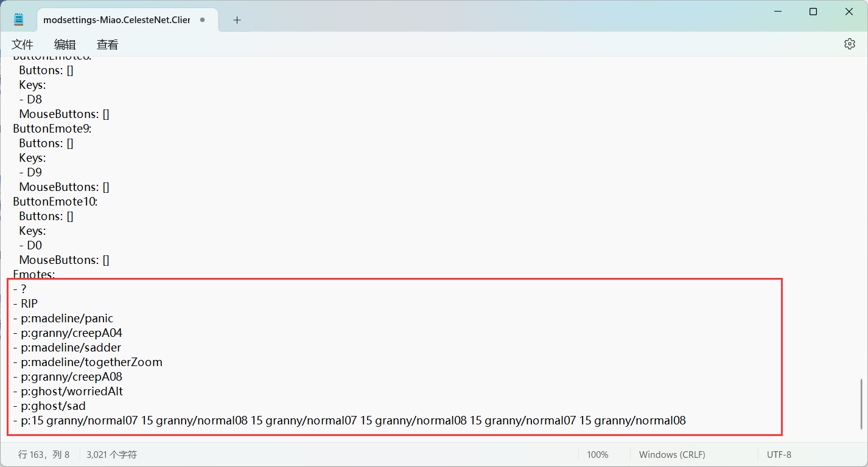Click the UTF-8 encoding indicator

tap(779, 455)
